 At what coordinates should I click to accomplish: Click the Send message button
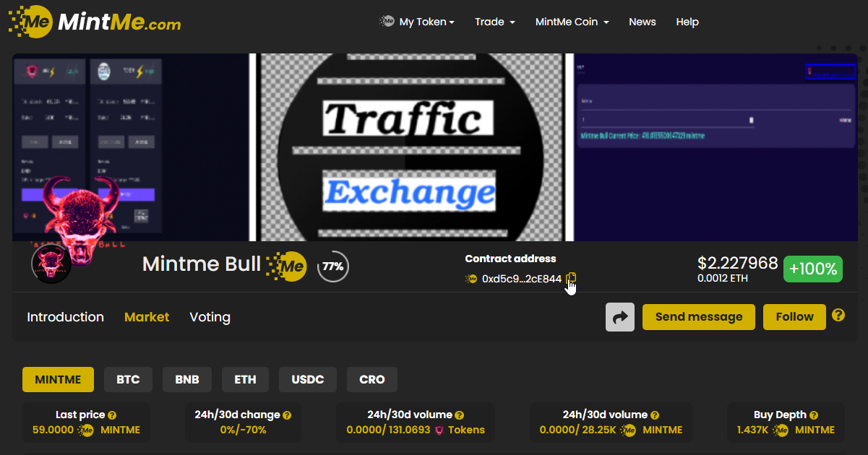click(698, 317)
